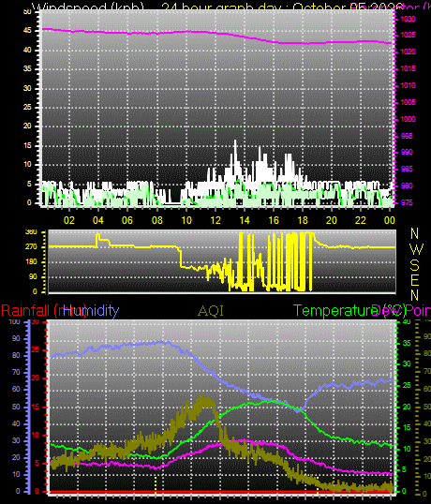Click 90 on the blue humidity axis

point(16,338)
